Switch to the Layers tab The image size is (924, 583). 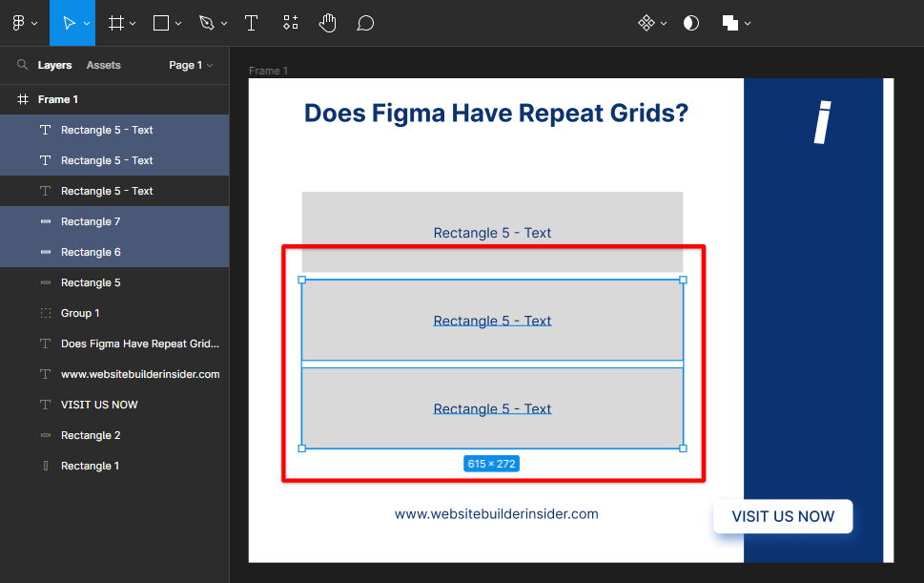click(x=54, y=65)
